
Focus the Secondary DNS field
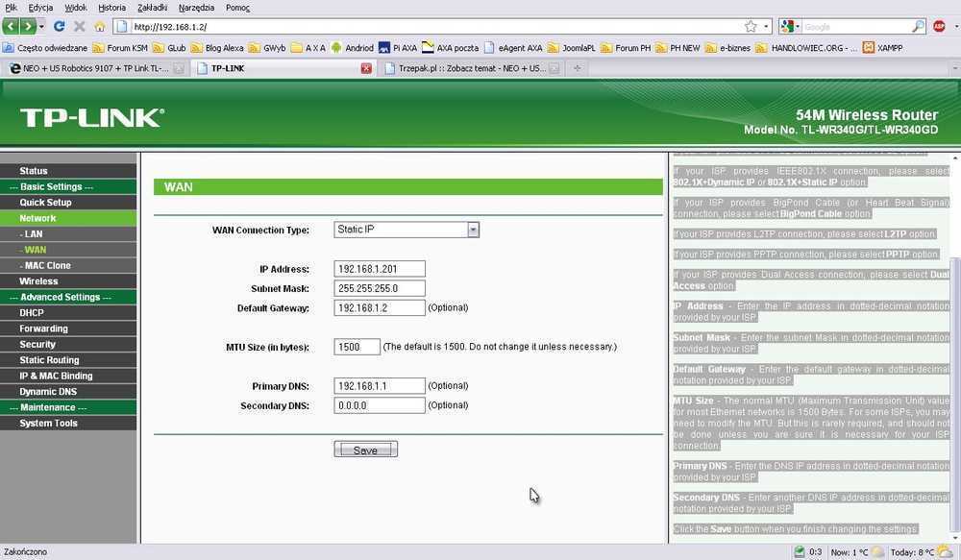[380, 405]
